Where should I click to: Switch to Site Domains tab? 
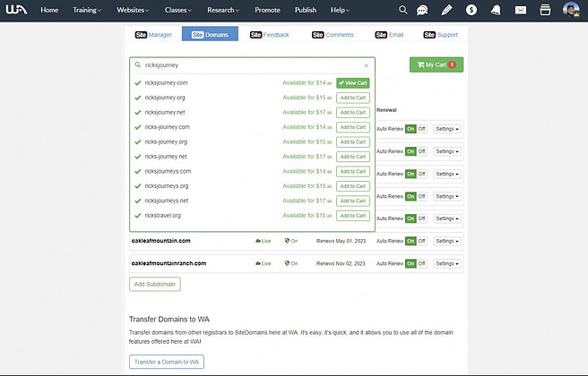[210, 34]
